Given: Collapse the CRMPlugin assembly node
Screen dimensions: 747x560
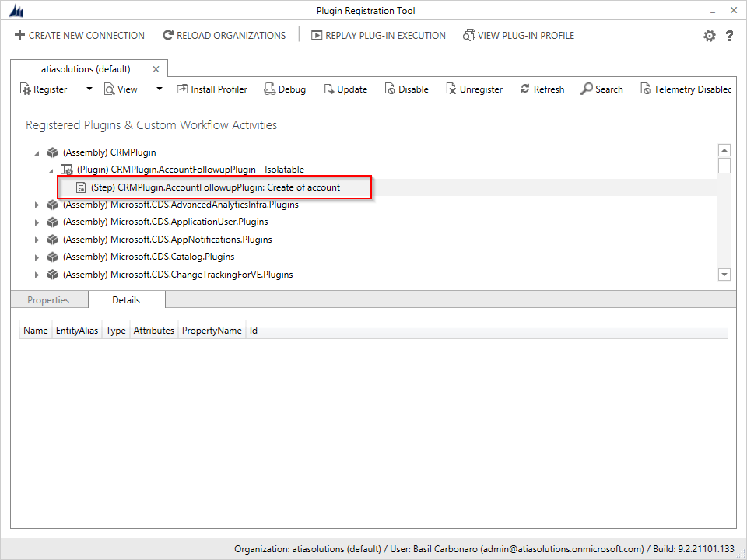Looking at the screenshot, I should tap(37, 152).
